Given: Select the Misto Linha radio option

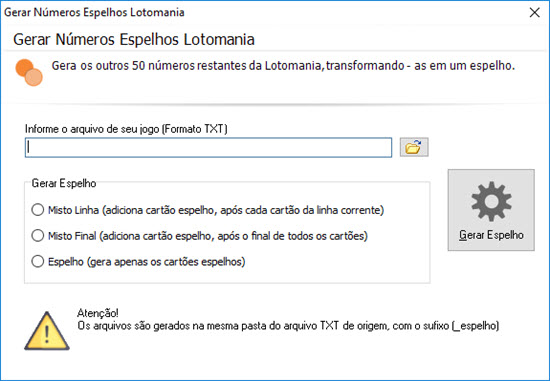Looking at the screenshot, I should pos(38,210).
